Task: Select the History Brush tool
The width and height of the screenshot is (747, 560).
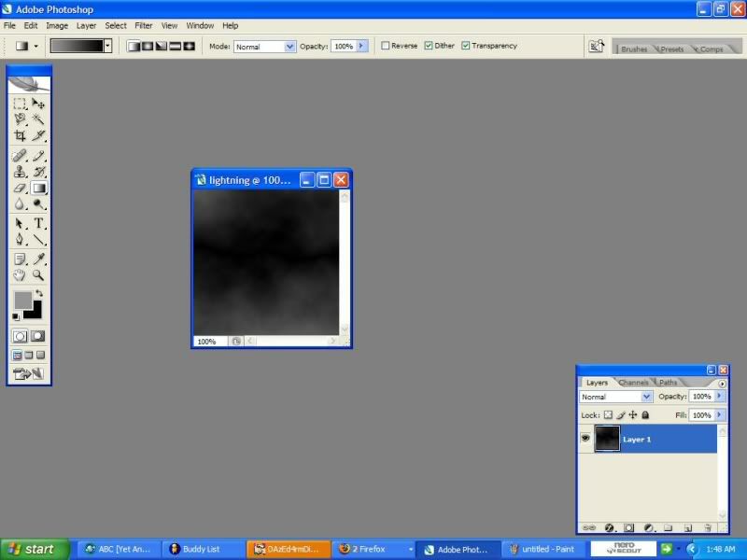Action: (x=38, y=172)
